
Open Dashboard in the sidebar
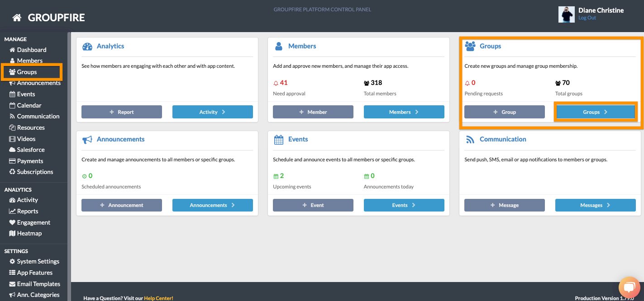point(28,50)
